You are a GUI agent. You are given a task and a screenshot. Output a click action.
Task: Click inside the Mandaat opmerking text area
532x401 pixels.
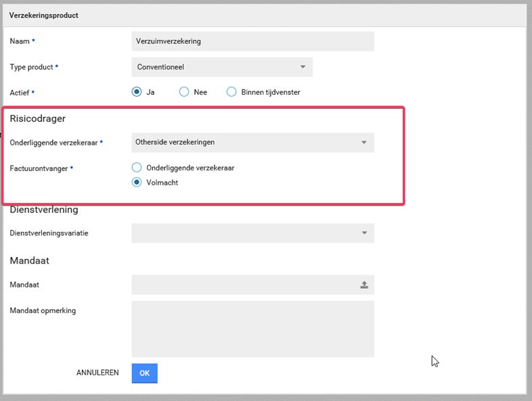tap(252, 329)
